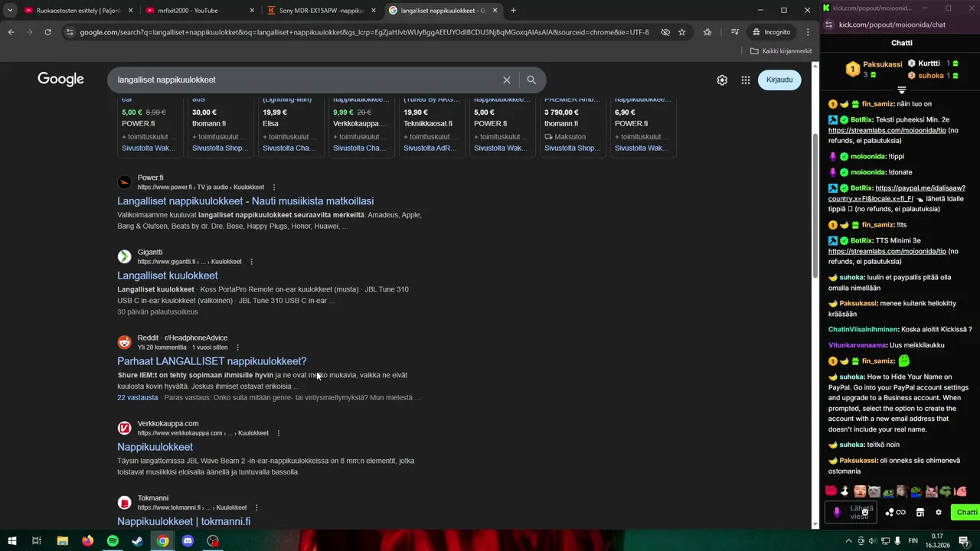Open the Google apps grid icon
This screenshot has width=980, height=551.
pos(746,80)
